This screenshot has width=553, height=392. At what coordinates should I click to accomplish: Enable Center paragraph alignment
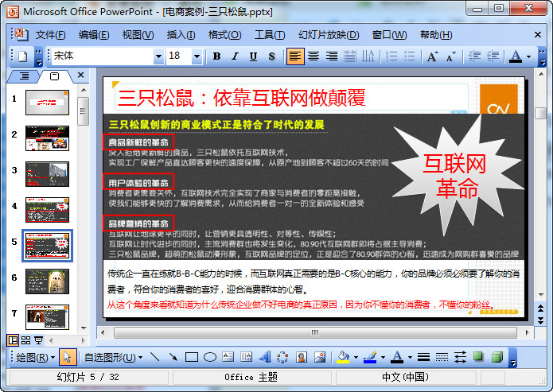[x=313, y=56]
